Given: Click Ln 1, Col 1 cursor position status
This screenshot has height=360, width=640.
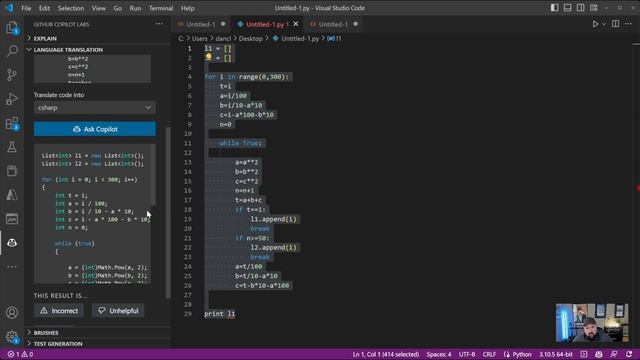Looking at the screenshot, I should click(386, 354).
